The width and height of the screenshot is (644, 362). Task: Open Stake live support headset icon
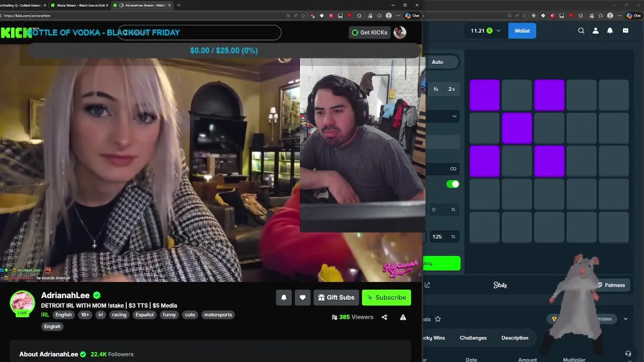(628, 354)
